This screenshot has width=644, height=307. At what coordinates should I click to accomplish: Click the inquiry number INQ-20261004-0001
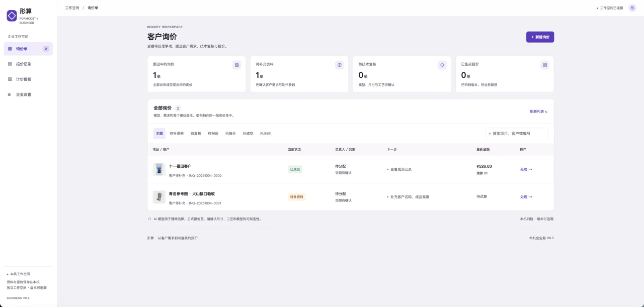coord(205,203)
